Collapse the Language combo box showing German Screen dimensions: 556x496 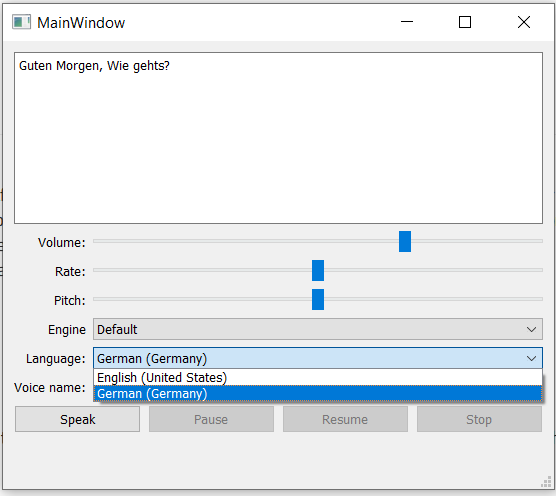coord(318,358)
